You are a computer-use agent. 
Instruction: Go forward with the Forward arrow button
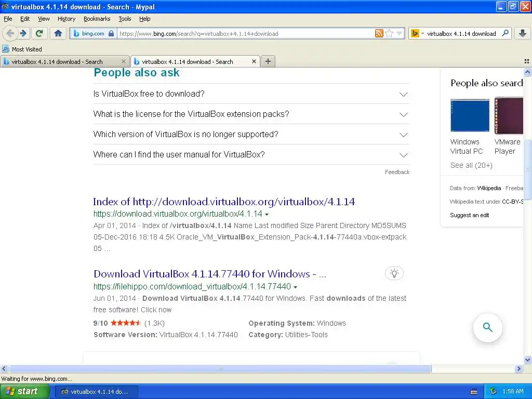pos(23,33)
